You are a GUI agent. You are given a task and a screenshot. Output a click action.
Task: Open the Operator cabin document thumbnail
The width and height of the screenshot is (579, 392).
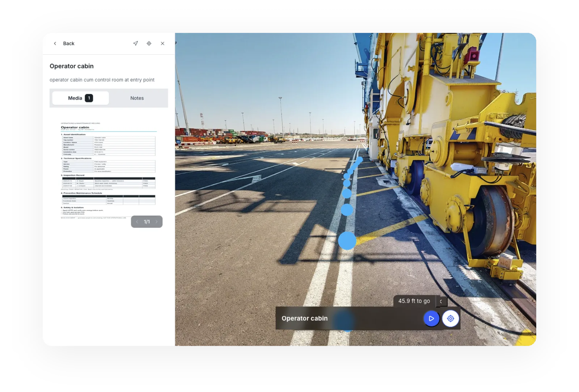[x=109, y=170]
